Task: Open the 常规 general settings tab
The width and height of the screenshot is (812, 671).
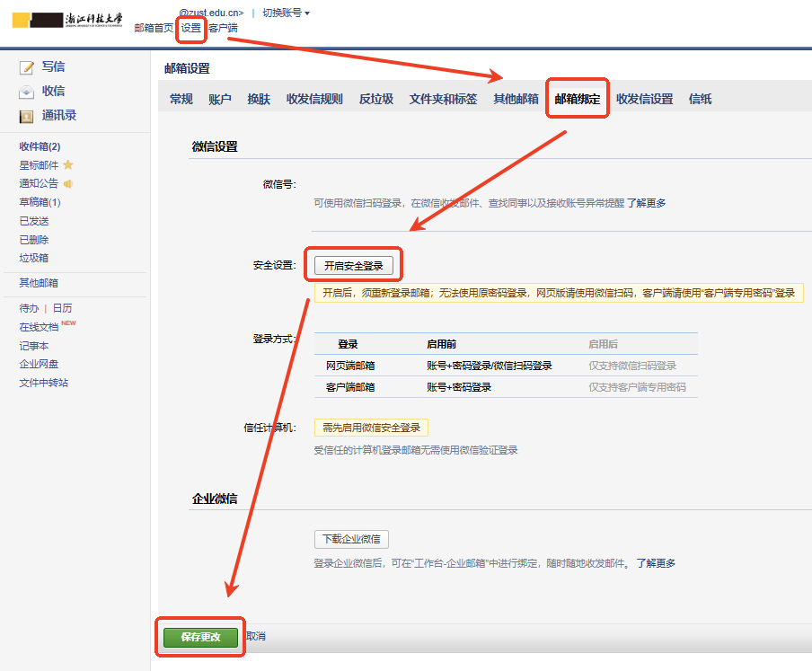Action: (x=181, y=100)
